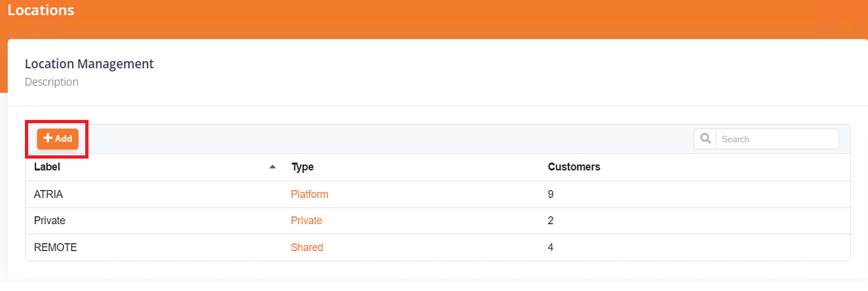Select the REMOTE location row label
The image size is (868, 291).
55,248
